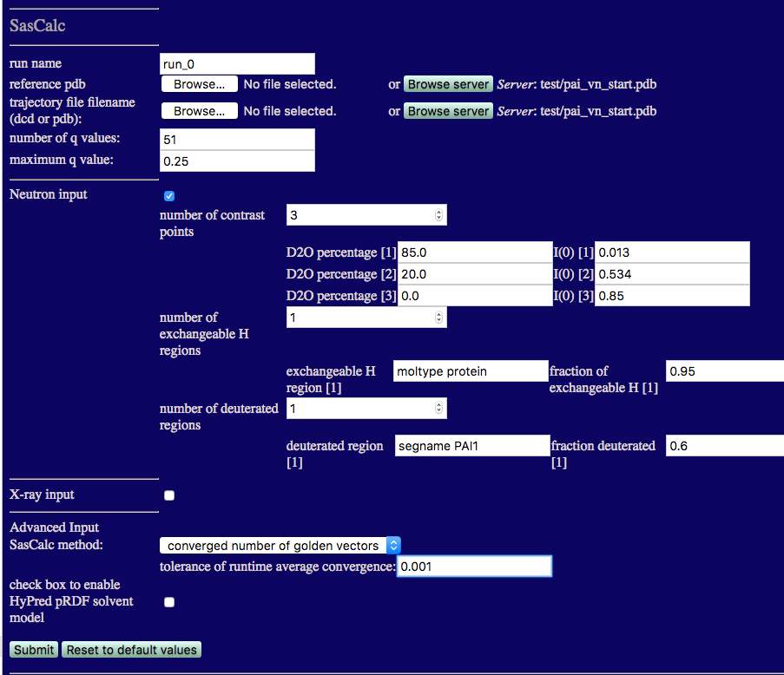Edit D2O percentage [3] field
Screen dimensions: 784x675
coord(475,296)
